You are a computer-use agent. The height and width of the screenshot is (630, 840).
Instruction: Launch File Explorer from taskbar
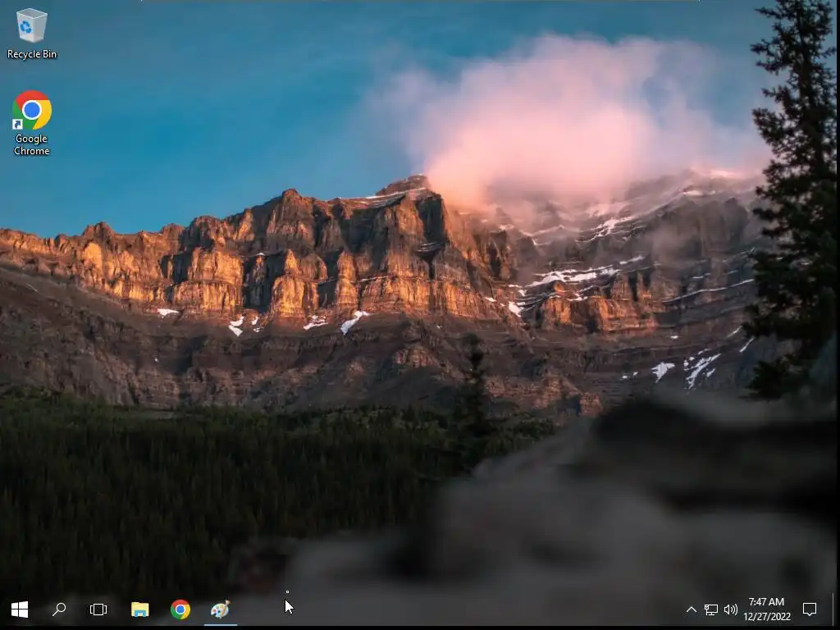tap(139, 609)
